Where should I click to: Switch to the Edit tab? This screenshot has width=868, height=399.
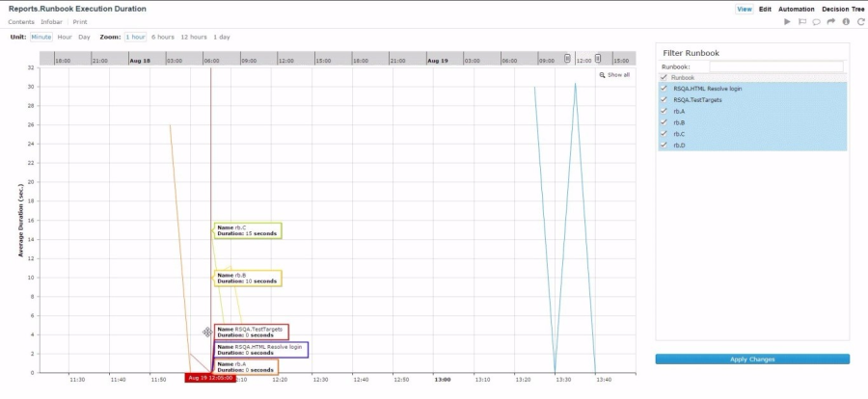coord(765,9)
